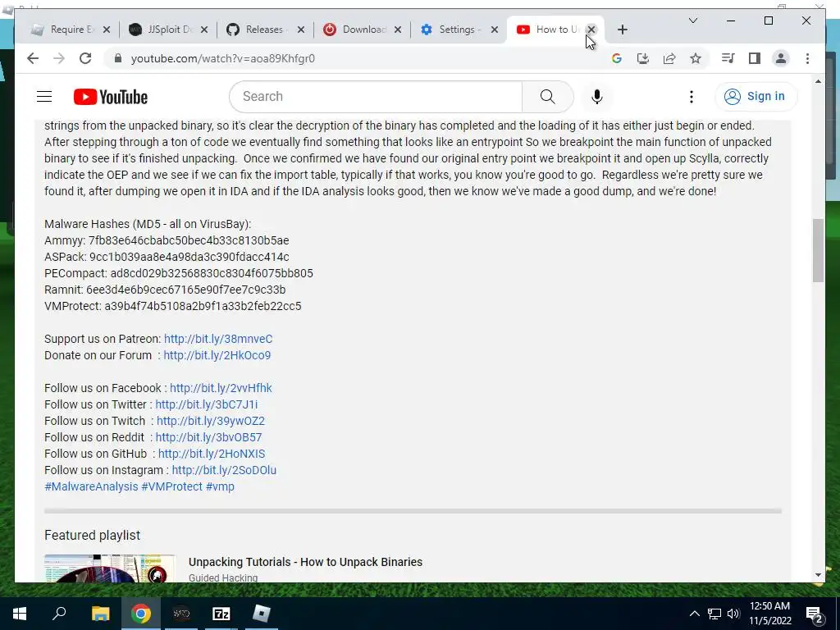Bookmark this page with star
Image resolution: width=840 pixels, height=630 pixels.
tap(696, 58)
